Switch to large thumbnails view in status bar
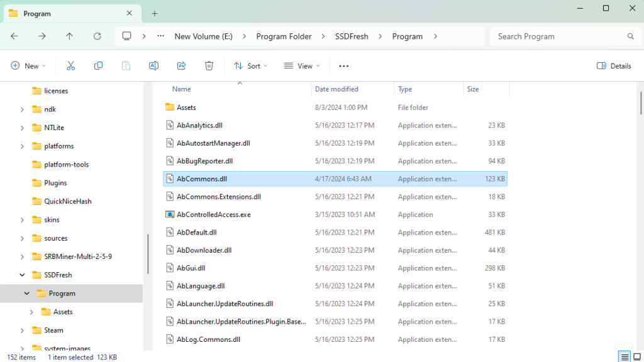Screen dimensions: 644x362 [636, 357]
